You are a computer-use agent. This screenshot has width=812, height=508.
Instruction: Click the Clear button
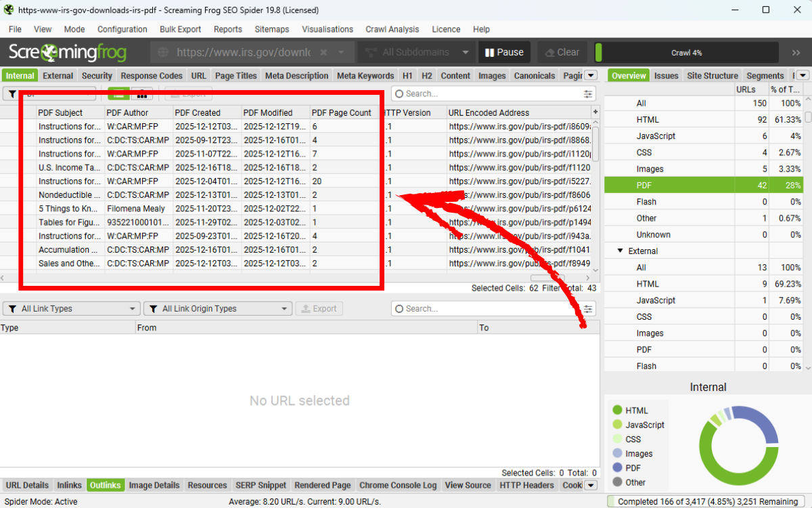click(x=561, y=53)
